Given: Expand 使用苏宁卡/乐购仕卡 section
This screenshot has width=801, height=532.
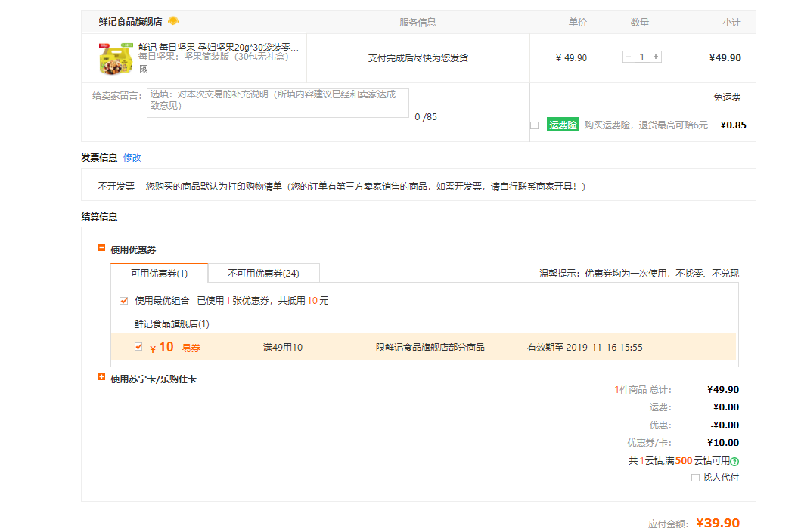Looking at the screenshot, I should [x=101, y=377].
